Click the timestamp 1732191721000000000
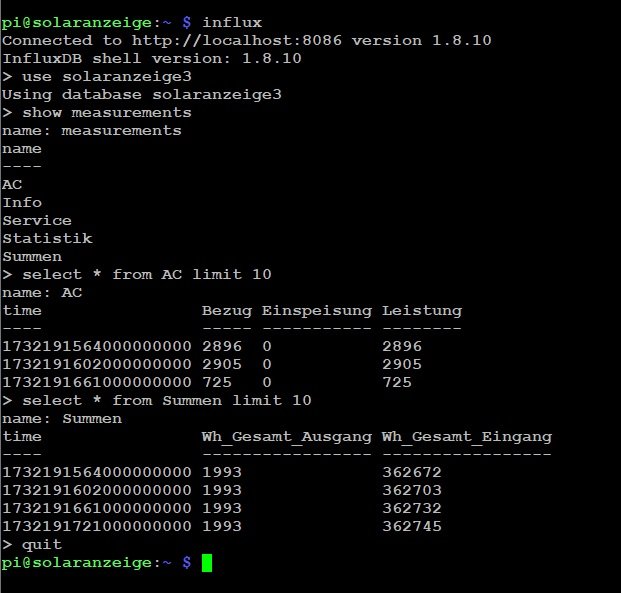The width and height of the screenshot is (621, 593). tap(97, 527)
